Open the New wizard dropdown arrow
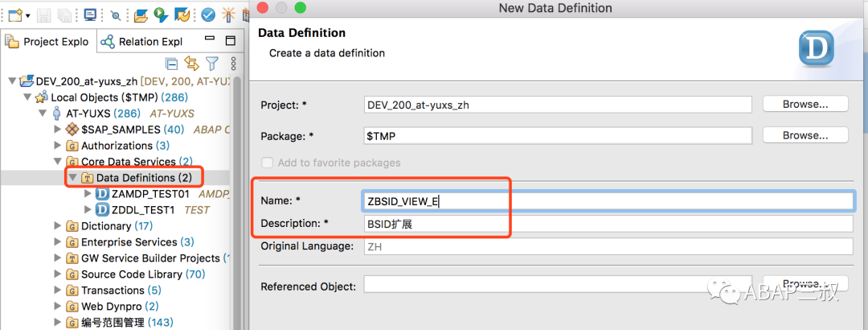Image resolution: width=868 pixels, height=330 pixels. click(x=27, y=15)
